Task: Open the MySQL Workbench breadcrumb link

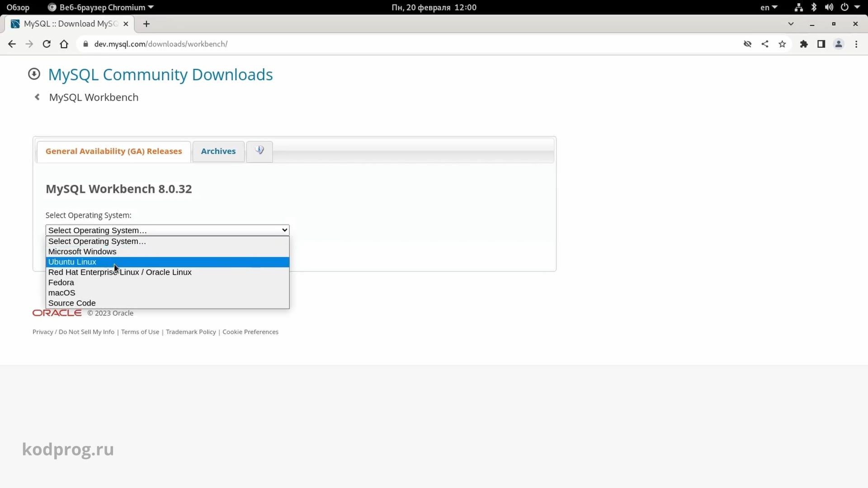Action: (94, 97)
